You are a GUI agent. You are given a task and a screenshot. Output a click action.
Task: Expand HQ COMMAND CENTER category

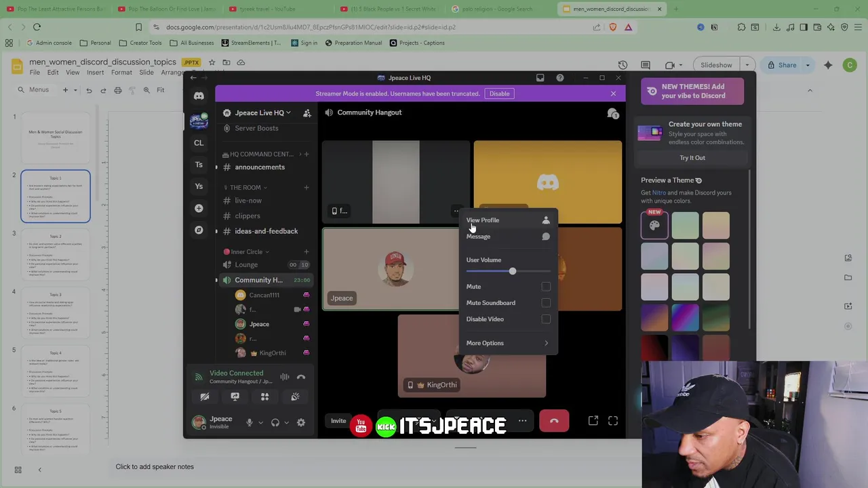click(262, 155)
